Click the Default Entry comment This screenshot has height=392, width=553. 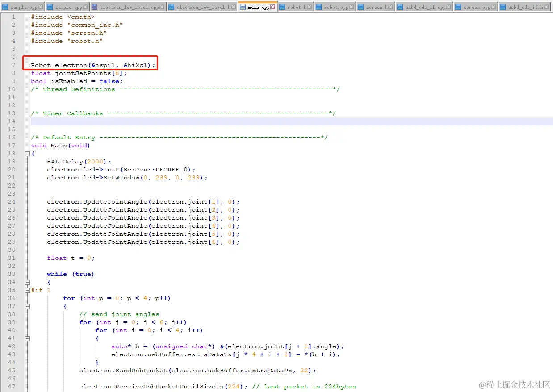tap(179, 138)
